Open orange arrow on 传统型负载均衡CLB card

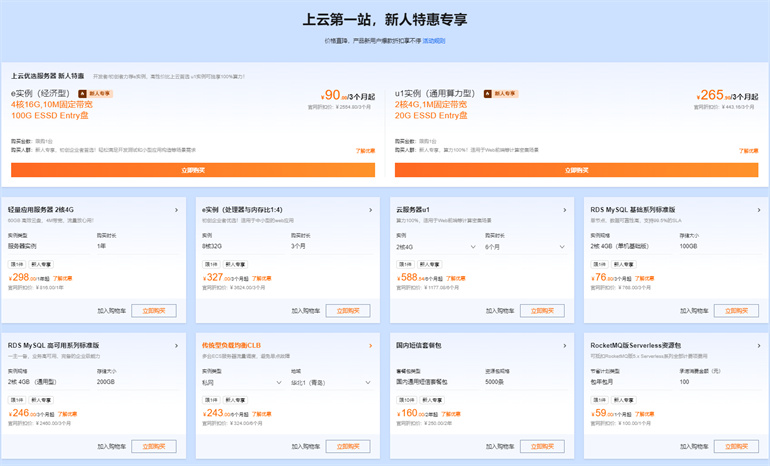(371, 346)
